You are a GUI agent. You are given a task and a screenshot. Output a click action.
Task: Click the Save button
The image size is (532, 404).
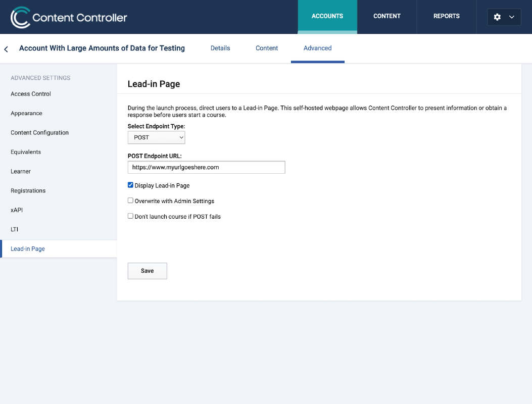147,271
